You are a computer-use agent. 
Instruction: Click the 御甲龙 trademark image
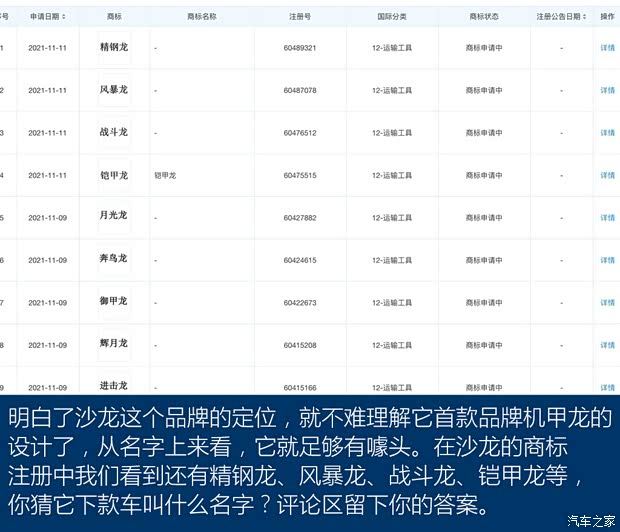[x=114, y=301]
